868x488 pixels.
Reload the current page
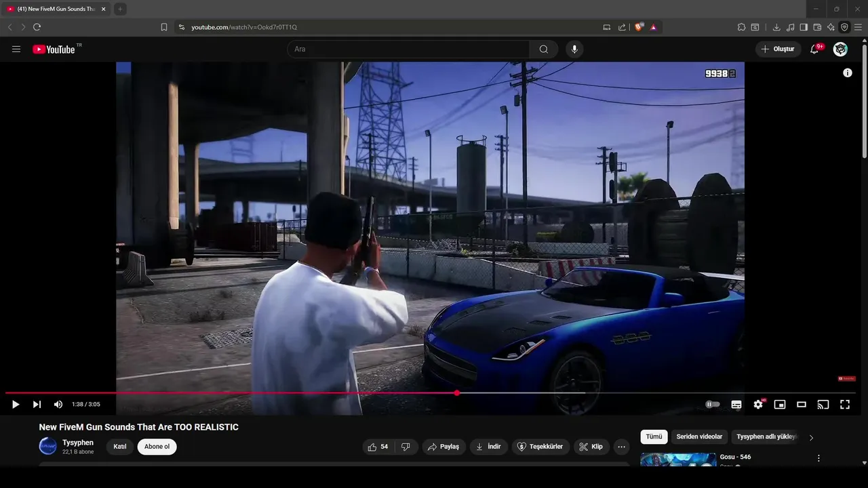37,27
